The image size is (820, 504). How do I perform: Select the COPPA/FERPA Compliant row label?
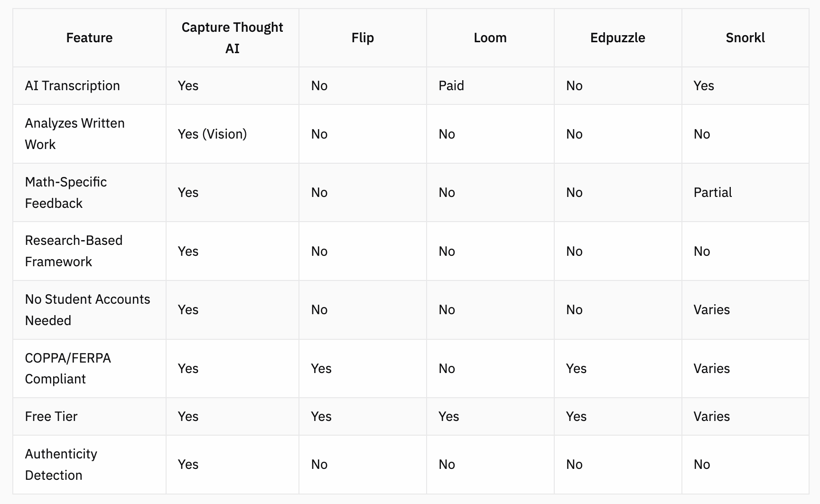(67, 368)
